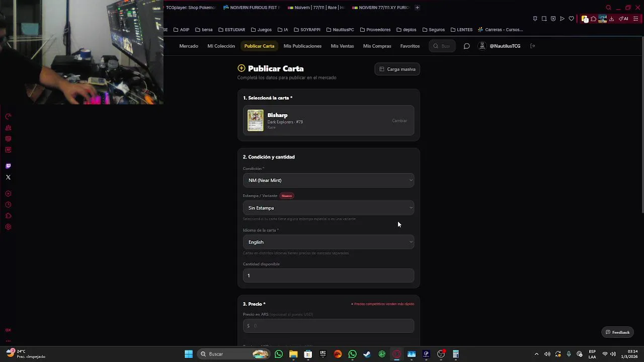Open Mis Compras
644x362 pixels.
pos(377,46)
